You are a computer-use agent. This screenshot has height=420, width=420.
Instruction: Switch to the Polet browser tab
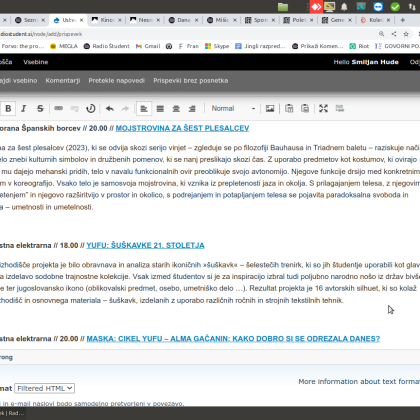pos(298,20)
